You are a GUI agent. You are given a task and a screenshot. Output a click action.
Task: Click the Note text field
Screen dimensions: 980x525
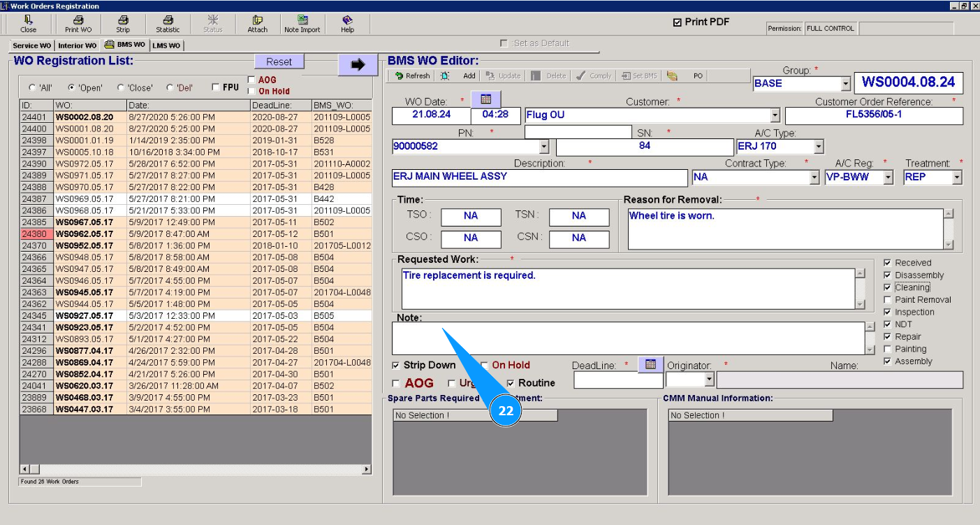point(627,338)
